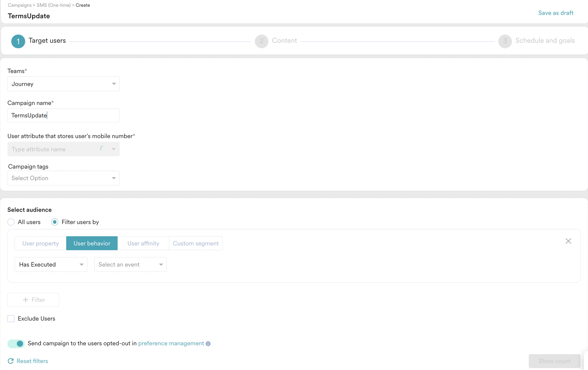This screenshot has width=588, height=370.
Task: Select the Filter users by radio
Action: pos(55,222)
